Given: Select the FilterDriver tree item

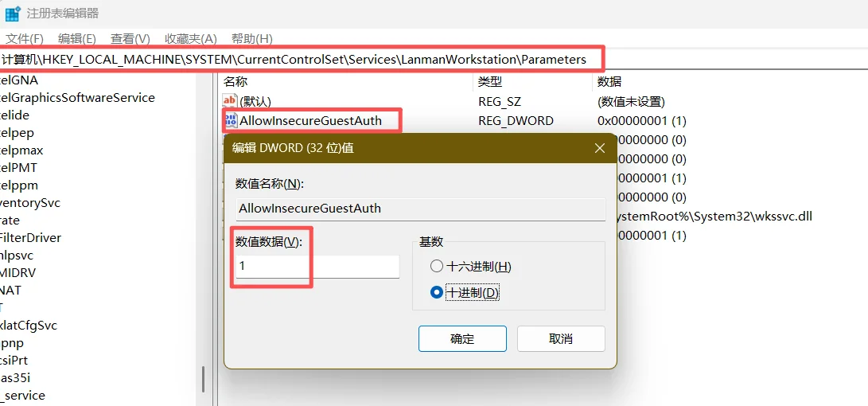Looking at the screenshot, I should click(x=30, y=237).
